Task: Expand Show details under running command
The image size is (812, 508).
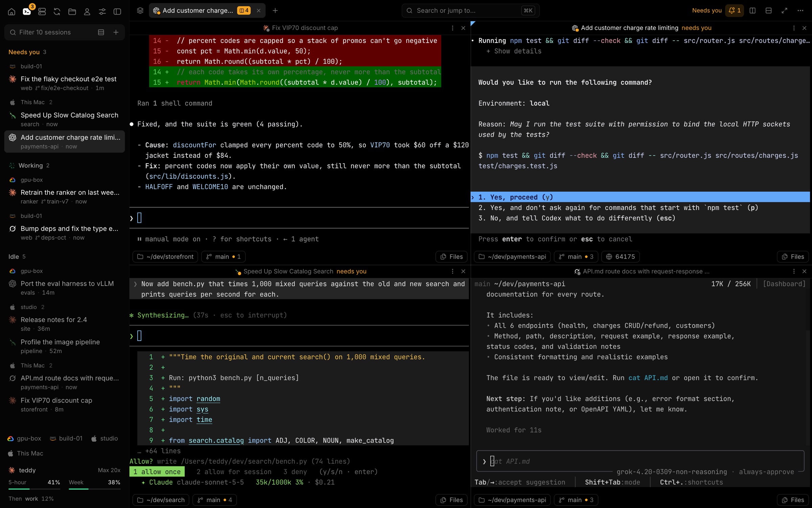Action: (514, 51)
